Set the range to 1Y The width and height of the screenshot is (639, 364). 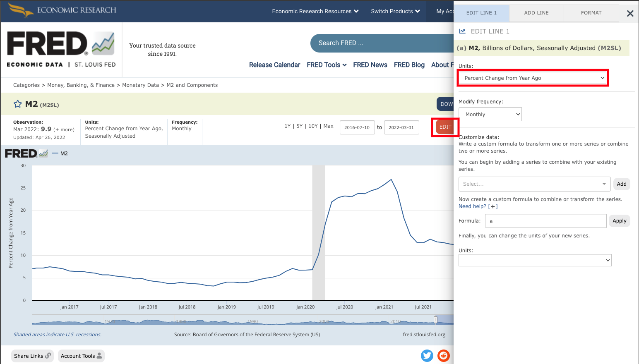(x=288, y=126)
